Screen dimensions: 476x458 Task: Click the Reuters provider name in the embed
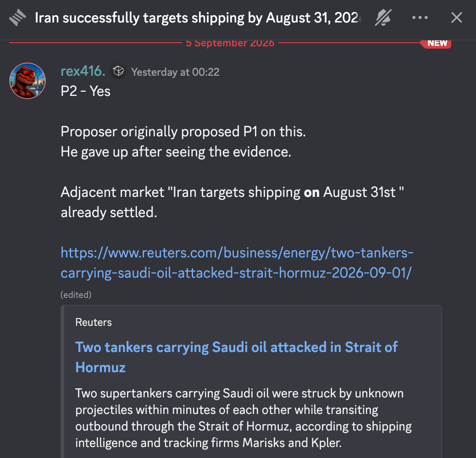click(x=94, y=322)
